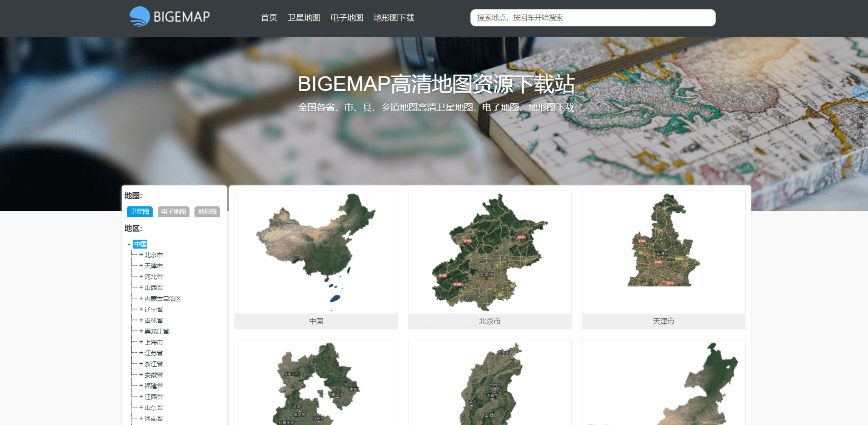Select 山西省 in the region tree

154,288
